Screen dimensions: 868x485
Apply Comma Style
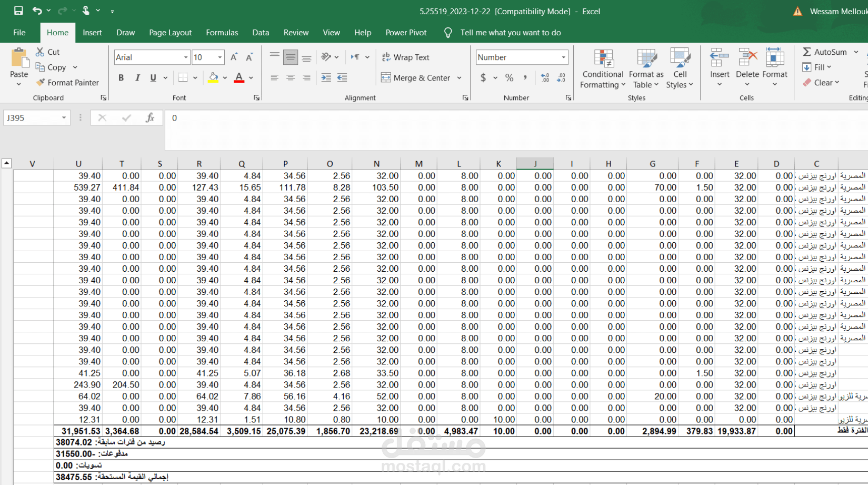(x=525, y=77)
